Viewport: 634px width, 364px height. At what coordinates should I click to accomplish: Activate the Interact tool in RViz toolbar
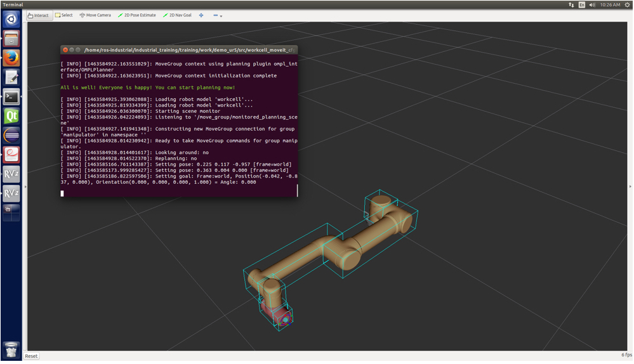pos(39,15)
